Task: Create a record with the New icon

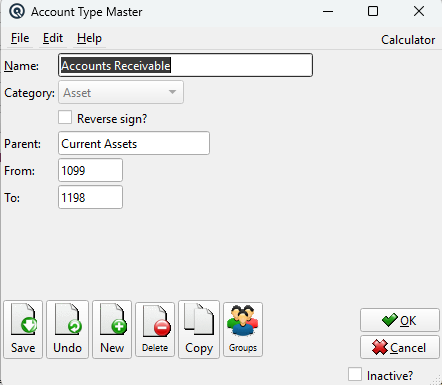Action: pyautogui.click(x=112, y=329)
